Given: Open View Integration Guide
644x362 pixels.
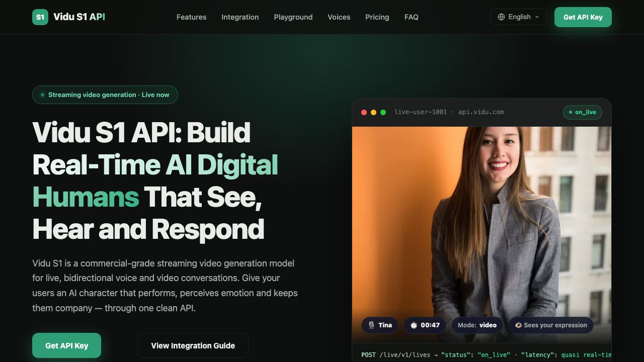Looking at the screenshot, I should [193, 345].
